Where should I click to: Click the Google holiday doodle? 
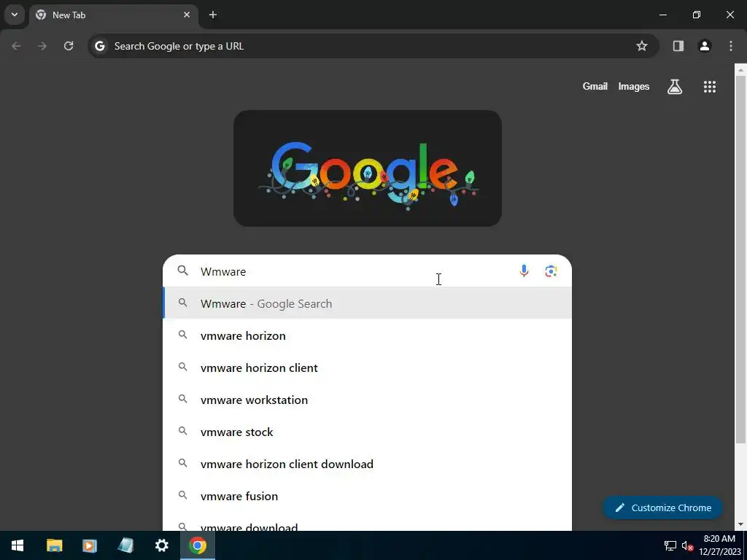tap(368, 168)
